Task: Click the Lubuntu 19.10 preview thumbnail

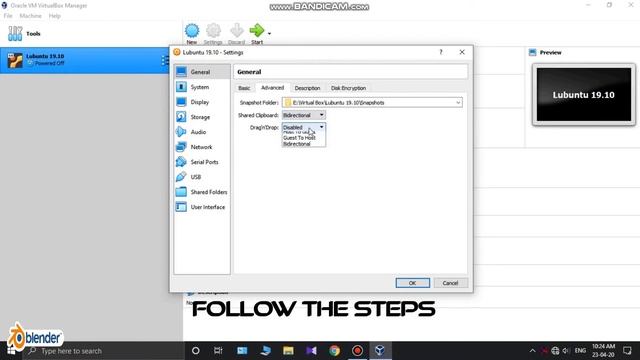Action: [584, 95]
